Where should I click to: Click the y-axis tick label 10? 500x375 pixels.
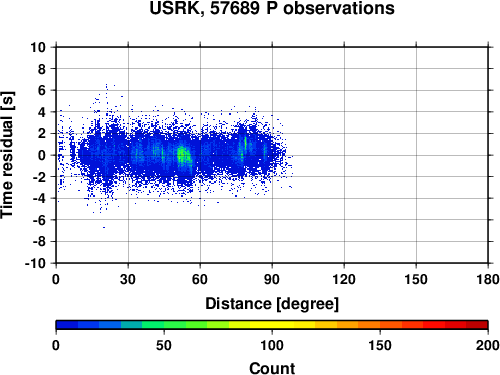tap(38, 47)
